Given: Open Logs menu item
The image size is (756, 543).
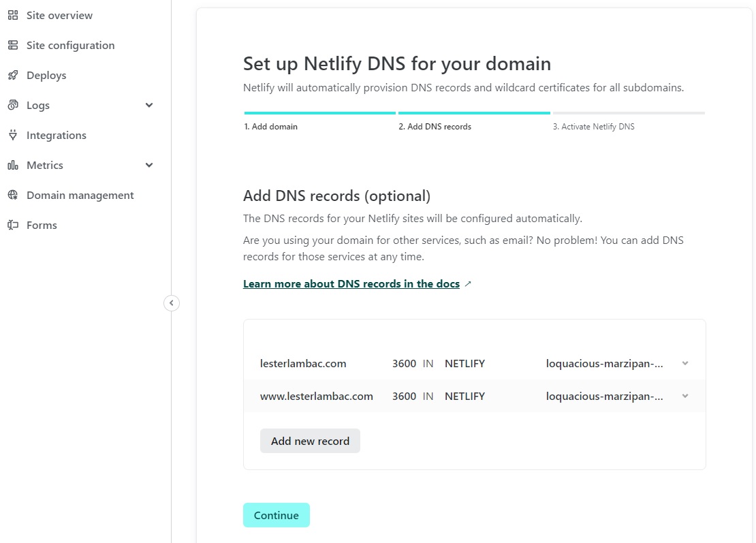Looking at the screenshot, I should (38, 105).
